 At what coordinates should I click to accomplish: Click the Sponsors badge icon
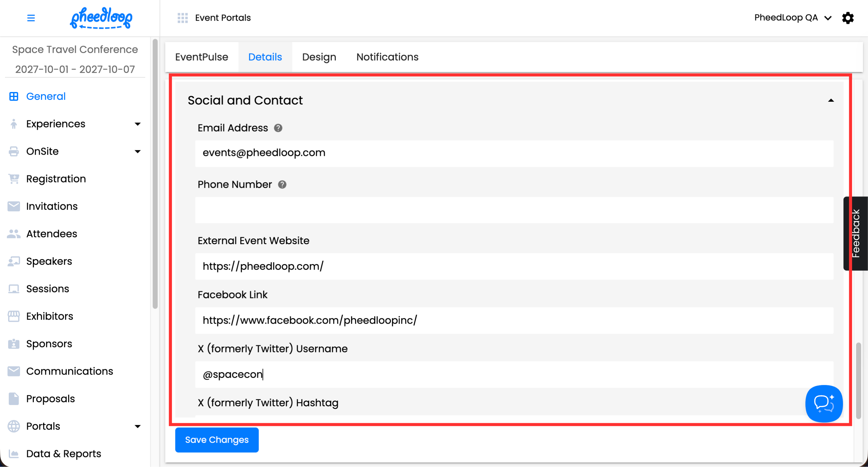[14, 344]
